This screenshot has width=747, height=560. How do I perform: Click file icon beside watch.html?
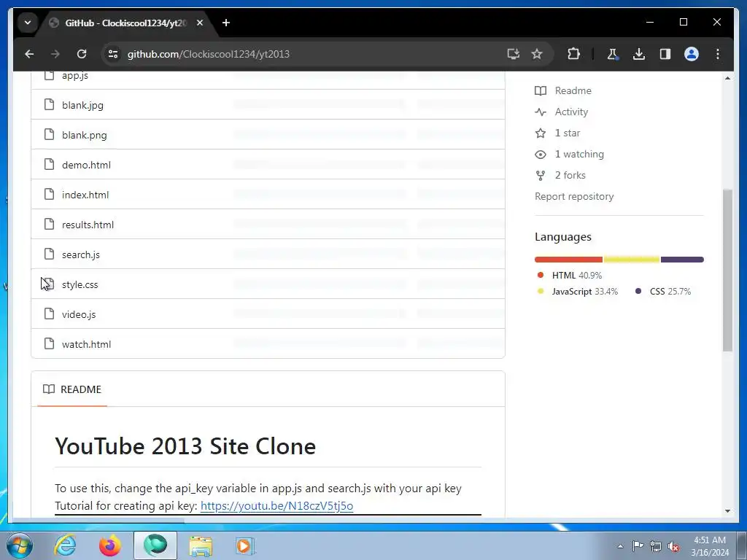(x=49, y=343)
